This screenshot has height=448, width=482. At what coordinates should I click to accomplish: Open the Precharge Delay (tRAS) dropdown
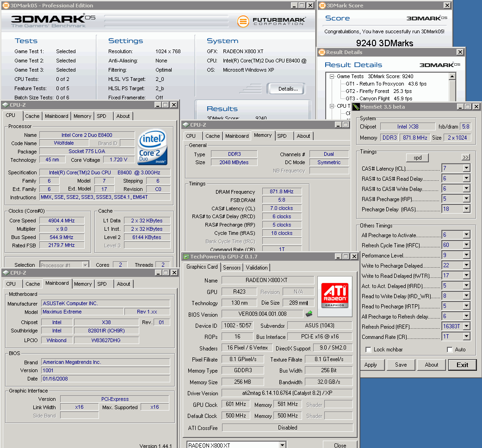pyautogui.click(x=467, y=209)
